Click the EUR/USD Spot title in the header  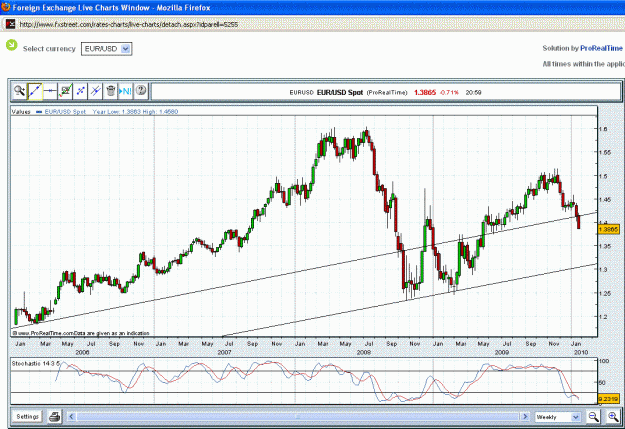coord(340,92)
